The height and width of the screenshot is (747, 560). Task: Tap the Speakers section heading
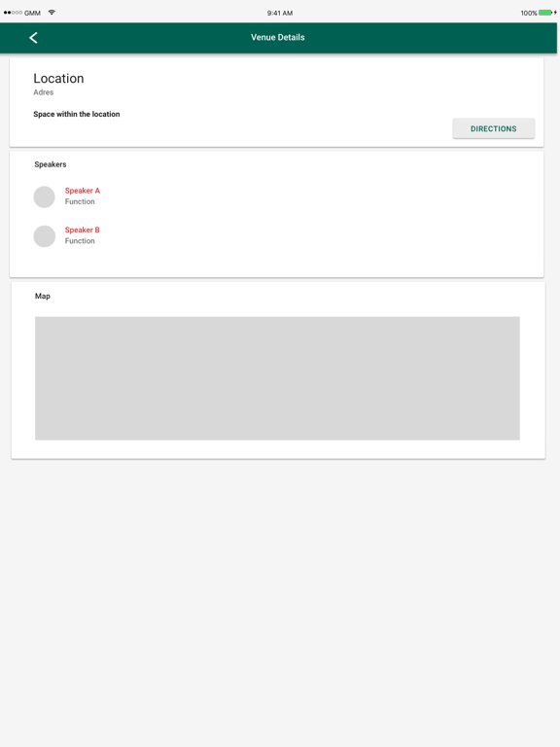51,164
